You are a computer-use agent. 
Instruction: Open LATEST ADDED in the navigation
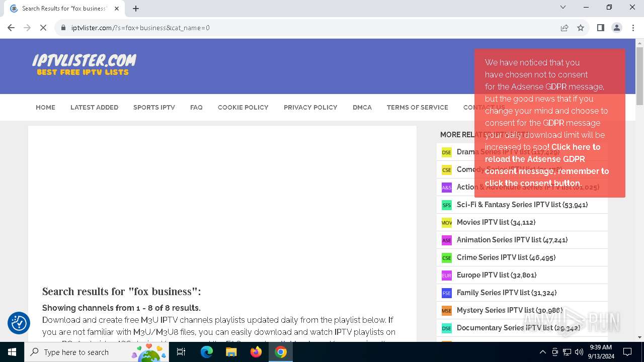click(x=94, y=107)
